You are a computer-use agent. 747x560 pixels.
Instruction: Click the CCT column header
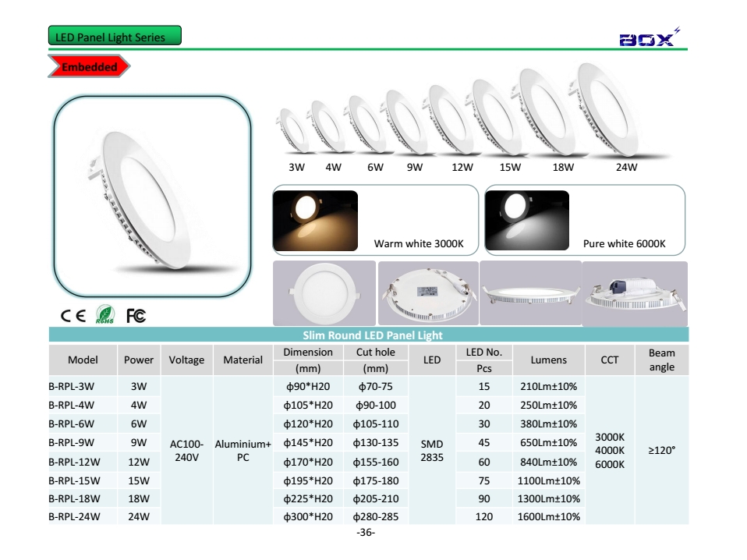pyautogui.click(x=610, y=360)
